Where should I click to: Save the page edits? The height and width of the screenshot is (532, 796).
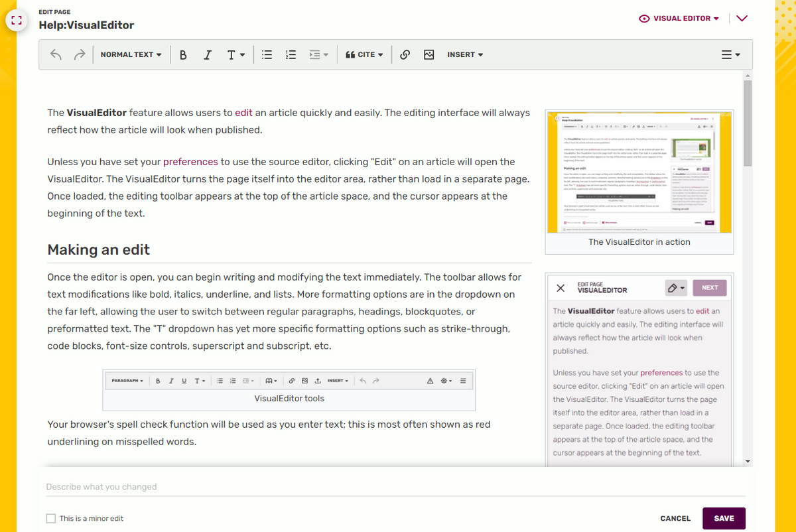724,518
